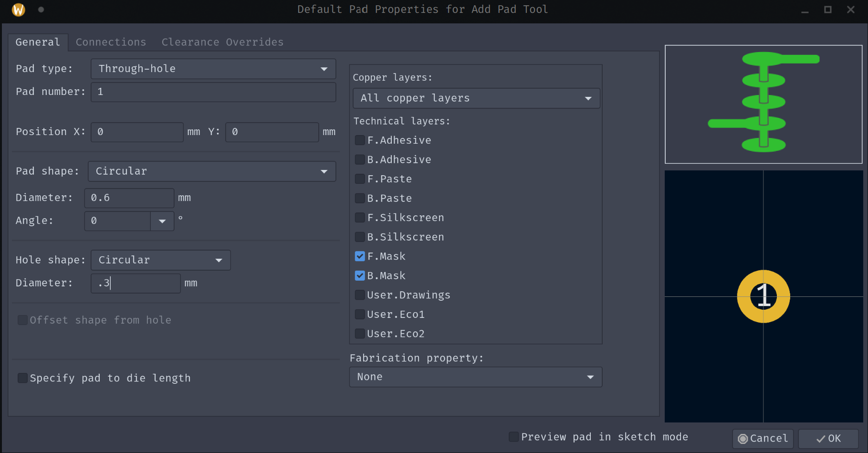Minimize the Pad Properties dialog
Viewport: 868px width, 453px height.
click(805, 10)
